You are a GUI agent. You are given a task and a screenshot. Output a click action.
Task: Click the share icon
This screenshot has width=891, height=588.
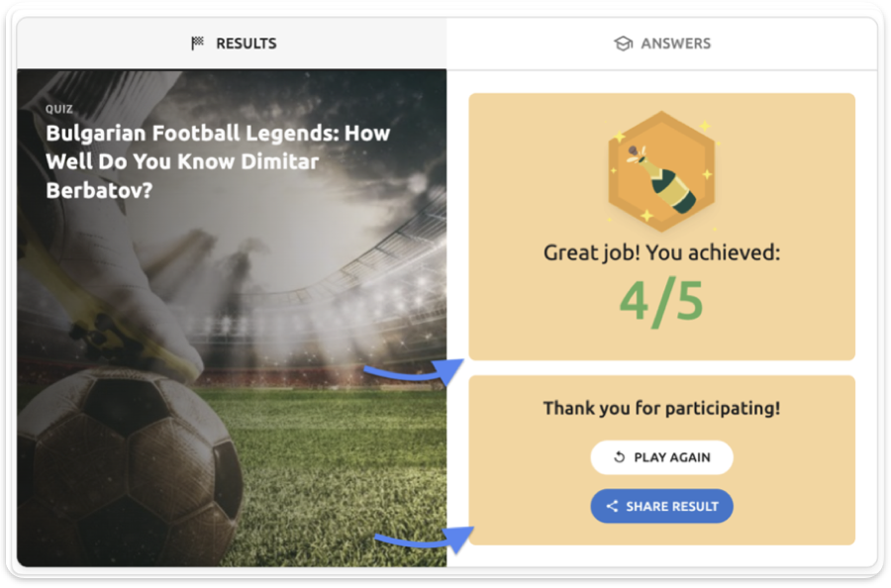click(612, 506)
